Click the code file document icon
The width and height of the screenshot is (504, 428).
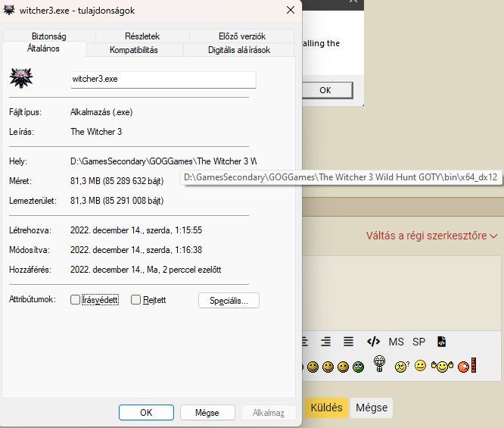442,342
